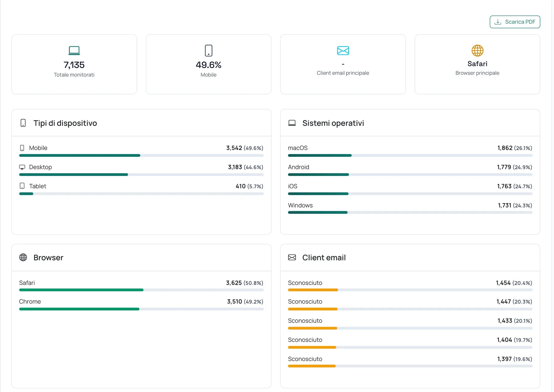The width and height of the screenshot is (554, 392).
Task: Click the Safari progress bar in Browser panel
Action: coord(141,290)
